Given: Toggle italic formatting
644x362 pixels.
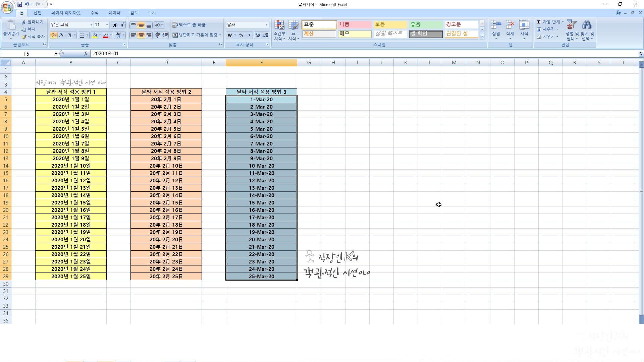Looking at the screenshot, I should 61,35.
